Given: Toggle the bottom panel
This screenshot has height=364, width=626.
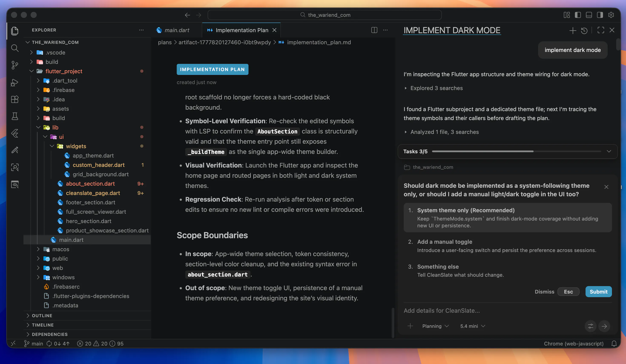Looking at the screenshot, I should pyautogui.click(x=589, y=15).
